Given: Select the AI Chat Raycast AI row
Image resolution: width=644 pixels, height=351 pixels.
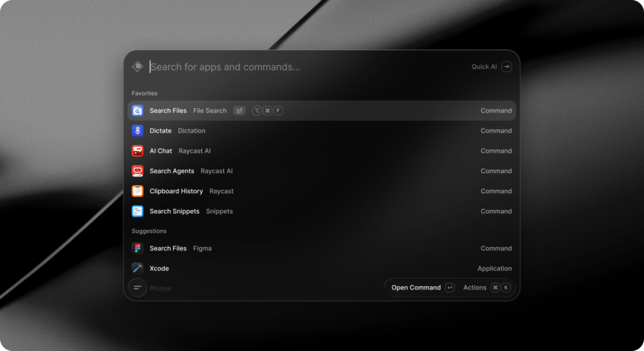Looking at the screenshot, I should [x=321, y=151].
